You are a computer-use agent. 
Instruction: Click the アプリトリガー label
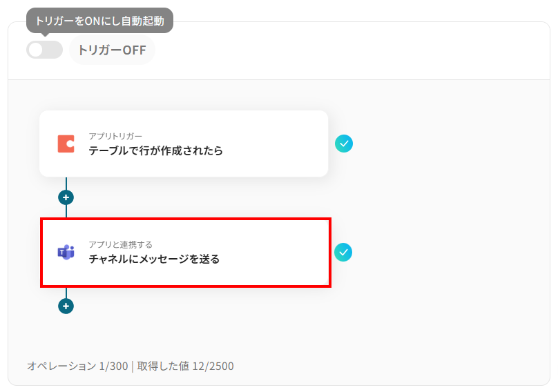115,136
